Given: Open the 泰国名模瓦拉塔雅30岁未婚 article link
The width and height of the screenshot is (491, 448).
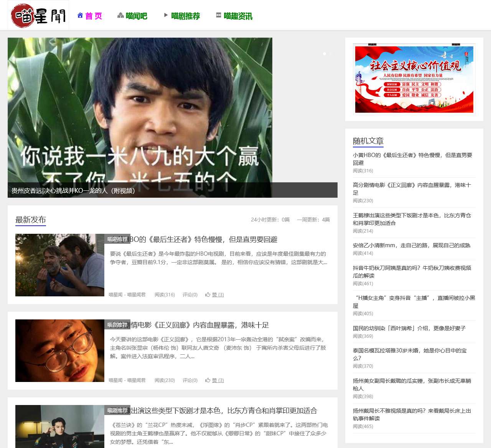Looking at the screenshot, I should (x=410, y=354).
